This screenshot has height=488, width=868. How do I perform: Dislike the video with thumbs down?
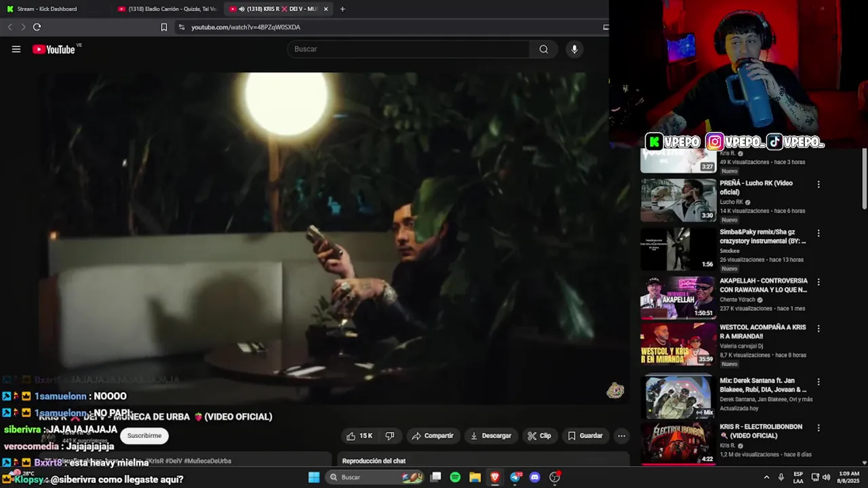point(390,436)
